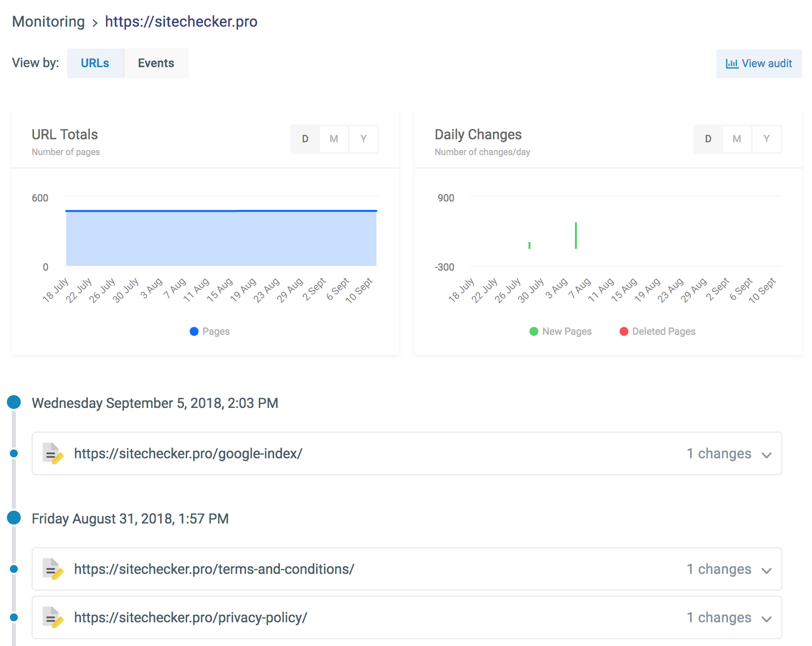This screenshot has height=646, width=812.
Task: Switch to the URLs view tab
Action: [95, 63]
